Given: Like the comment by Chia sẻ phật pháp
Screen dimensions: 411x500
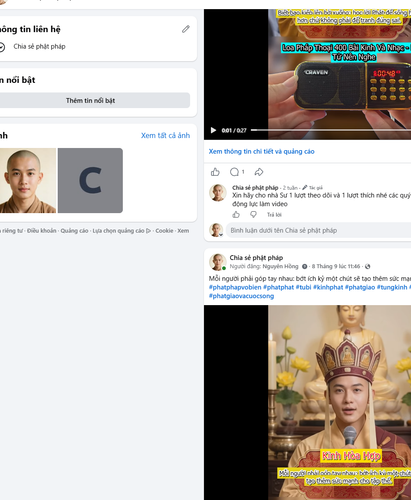Looking at the screenshot, I should (236, 215).
